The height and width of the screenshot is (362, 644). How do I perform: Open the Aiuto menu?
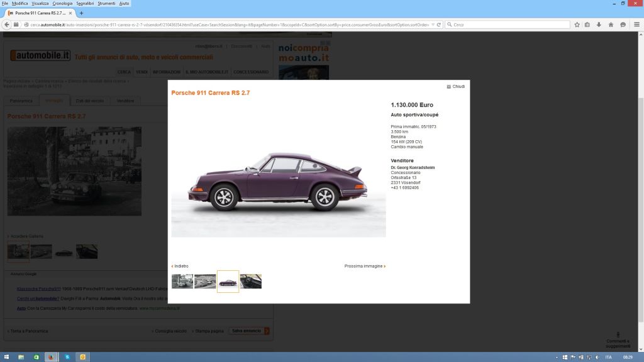tap(124, 3)
